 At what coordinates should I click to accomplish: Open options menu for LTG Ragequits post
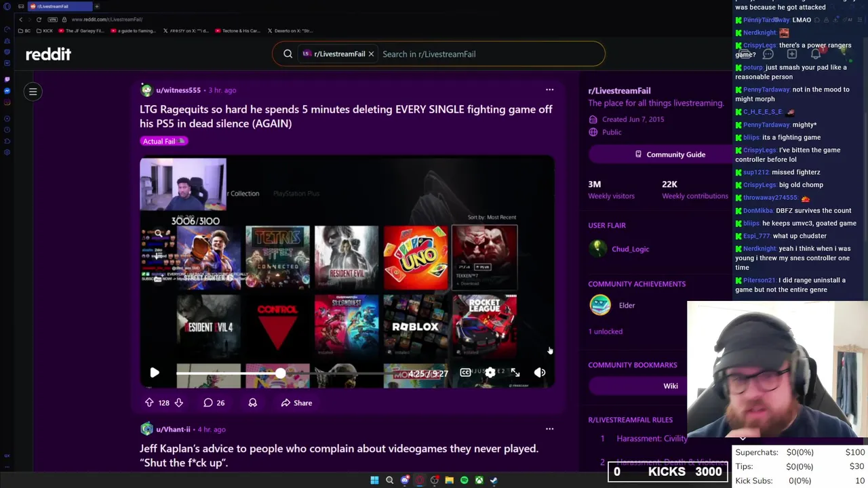tap(549, 89)
